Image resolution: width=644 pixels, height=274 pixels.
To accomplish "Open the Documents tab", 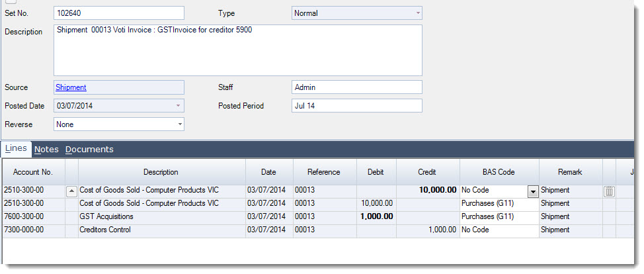I will click(89, 150).
